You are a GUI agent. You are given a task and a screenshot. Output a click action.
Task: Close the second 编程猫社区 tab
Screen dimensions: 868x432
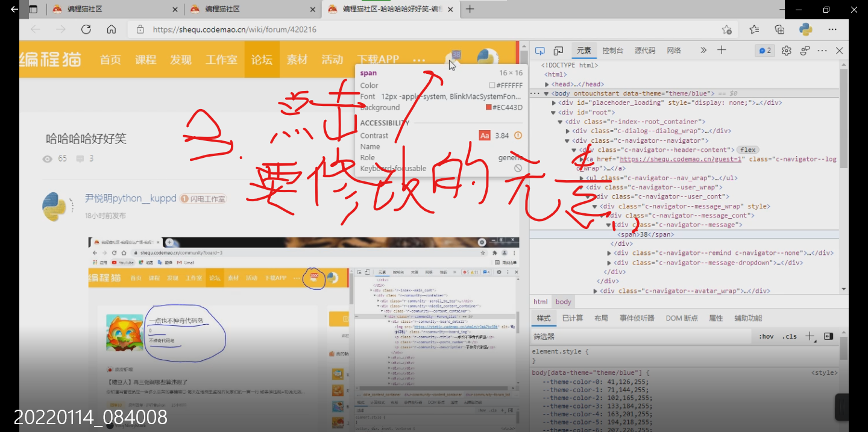coord(313,9)
